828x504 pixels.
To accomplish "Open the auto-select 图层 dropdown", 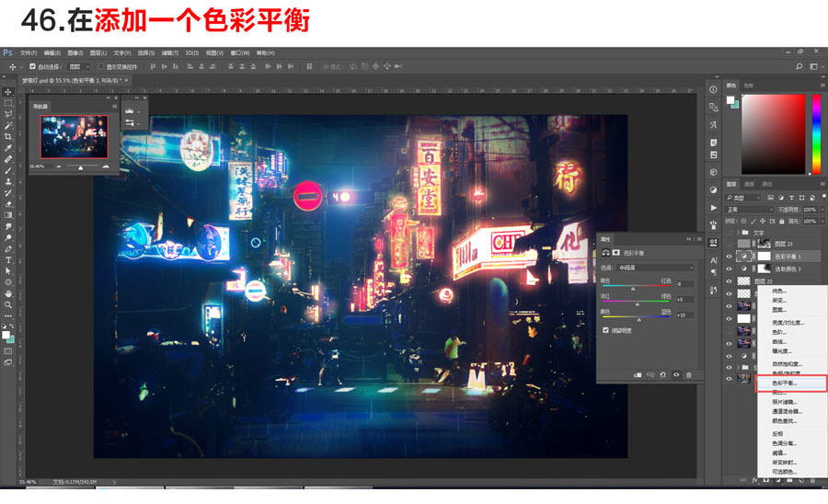I will pos(79,66).
